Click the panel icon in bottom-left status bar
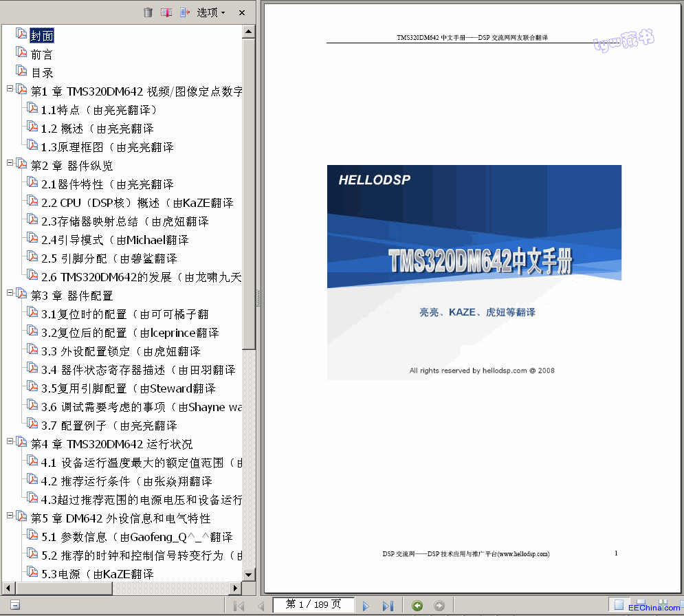Screen dimensions: 684x616 click(15, 605)
